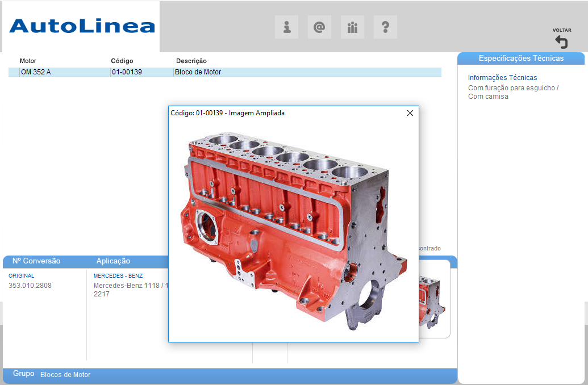This screenshot has height=385, width=588.
Task: Click the ORIGINAL conversion label
Action: [x=22, y=275]
